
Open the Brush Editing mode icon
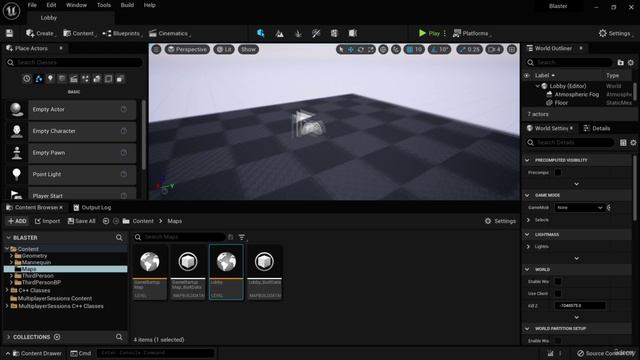(x=353, y=33)
